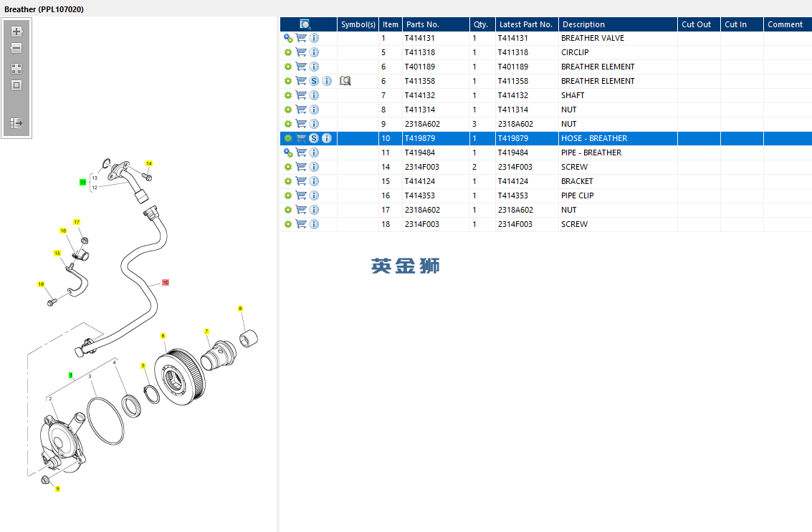Viewport: 812px width, 532px height.
Task: Add T414131 breather valve to cart
Action: 301,38
